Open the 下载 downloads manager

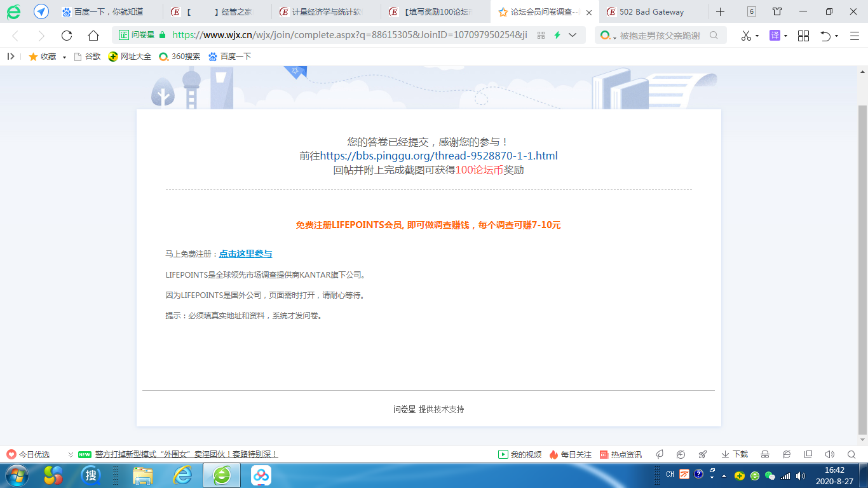click(735, 454)
